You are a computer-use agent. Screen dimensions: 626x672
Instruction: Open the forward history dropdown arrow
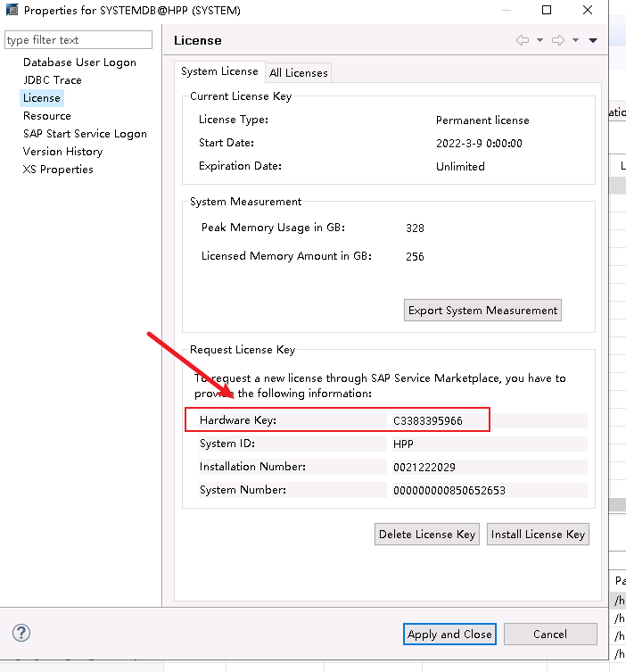(575, 40)
